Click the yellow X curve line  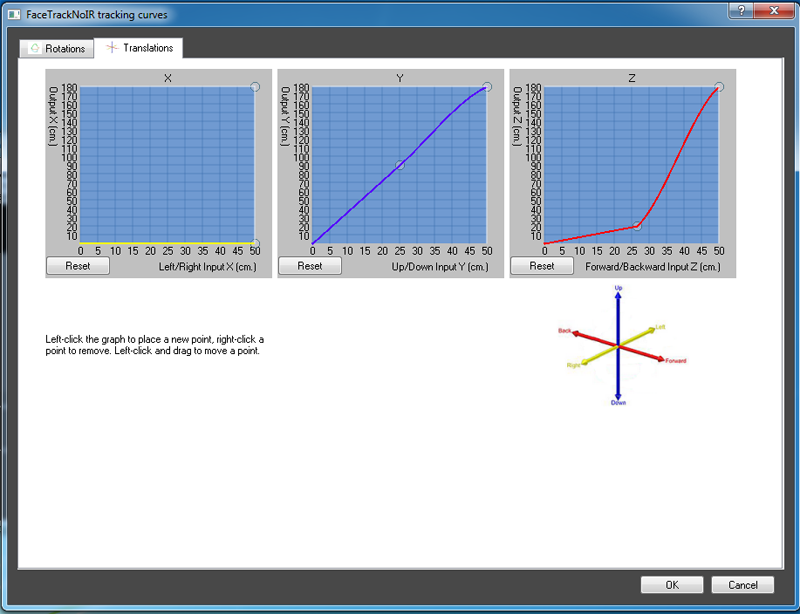pos(167,243)
